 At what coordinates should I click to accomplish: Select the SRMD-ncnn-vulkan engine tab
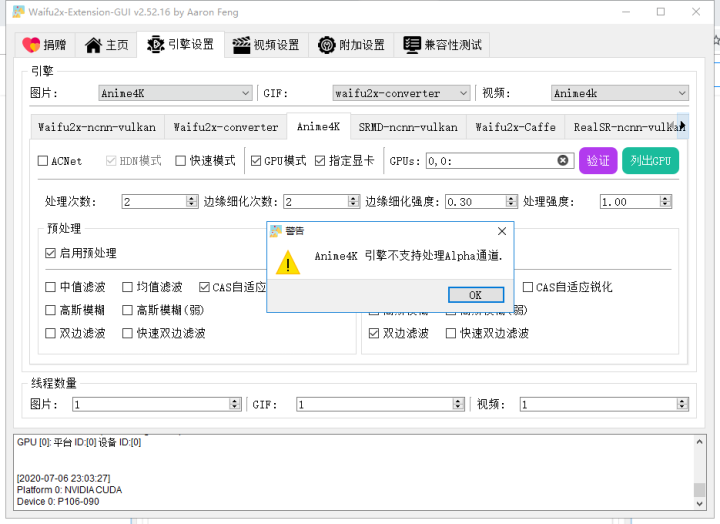[408, 127]
